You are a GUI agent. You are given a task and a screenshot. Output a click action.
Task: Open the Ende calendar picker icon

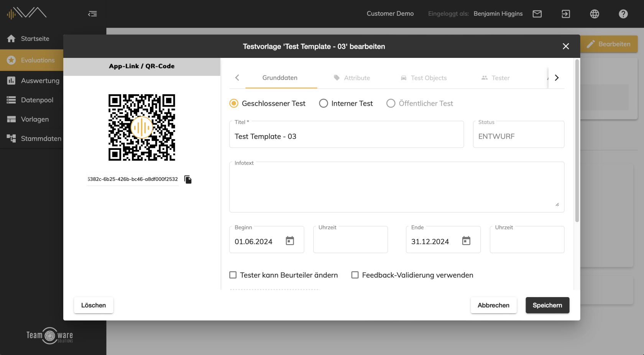coord(466,241)
